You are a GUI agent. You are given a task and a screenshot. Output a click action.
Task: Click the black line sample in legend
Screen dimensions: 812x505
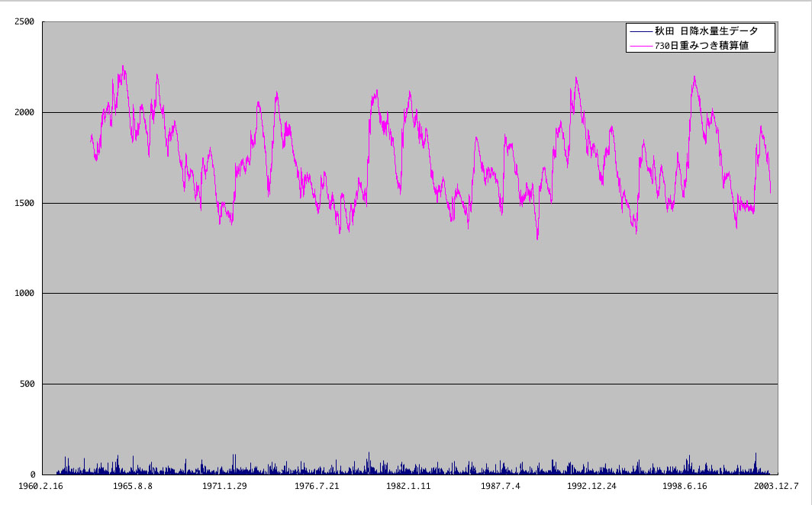[640, 31]
